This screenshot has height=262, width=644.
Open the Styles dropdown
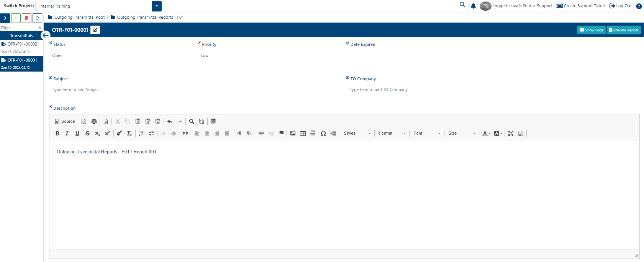pyautogui.click(x=357, y=133)
